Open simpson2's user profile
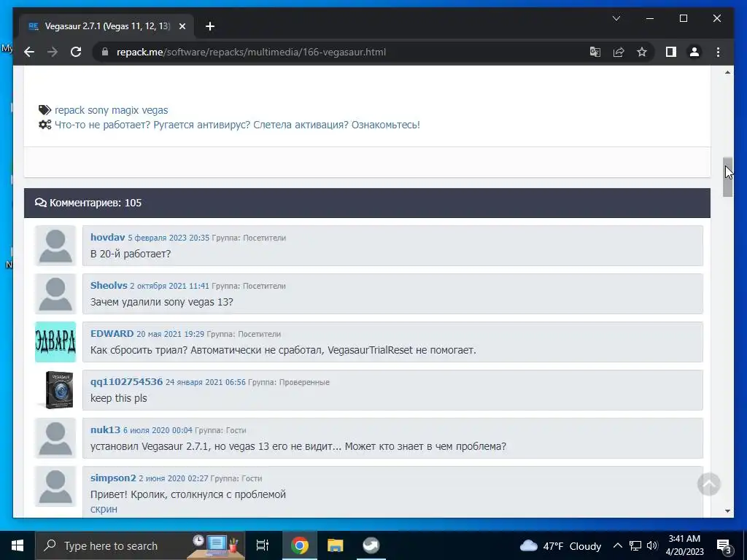 click(113, 478)
